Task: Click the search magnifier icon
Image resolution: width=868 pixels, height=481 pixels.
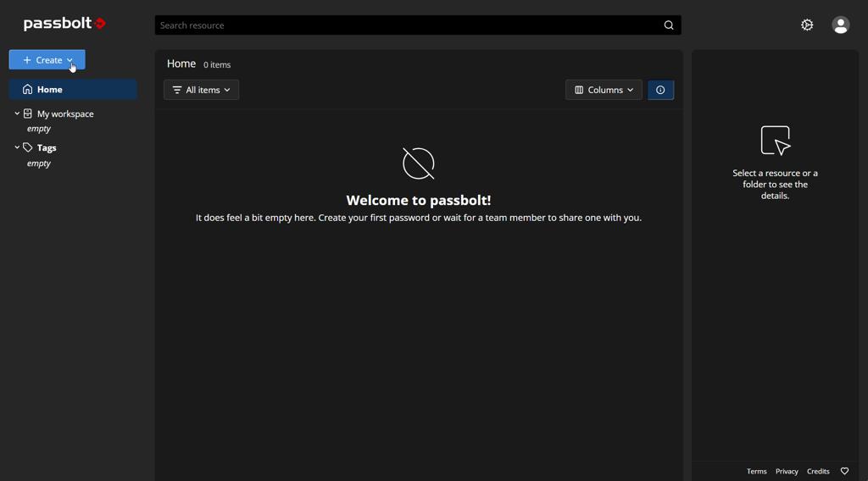Action: [669, 25]
